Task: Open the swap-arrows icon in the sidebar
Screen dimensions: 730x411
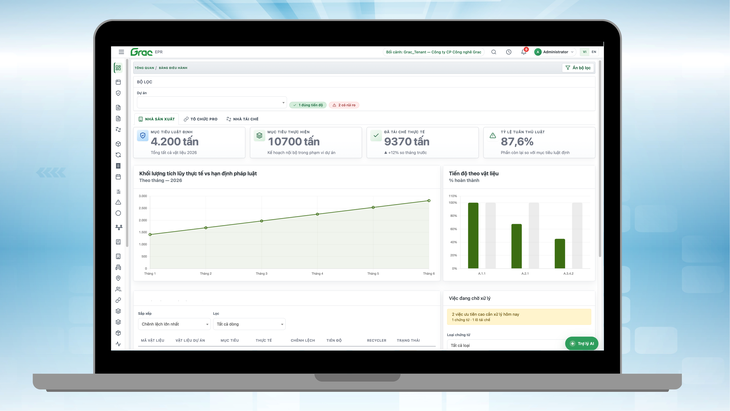Action: pos(118,129)
